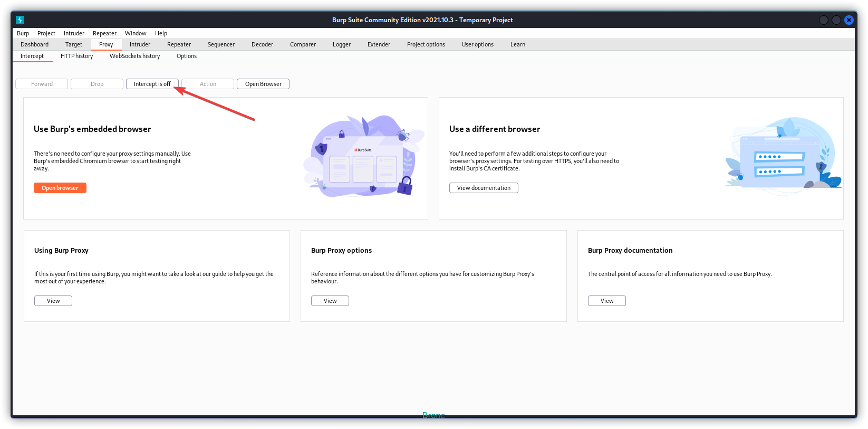
Task: Click the orange Open browser button
Action: coord(60,188)
